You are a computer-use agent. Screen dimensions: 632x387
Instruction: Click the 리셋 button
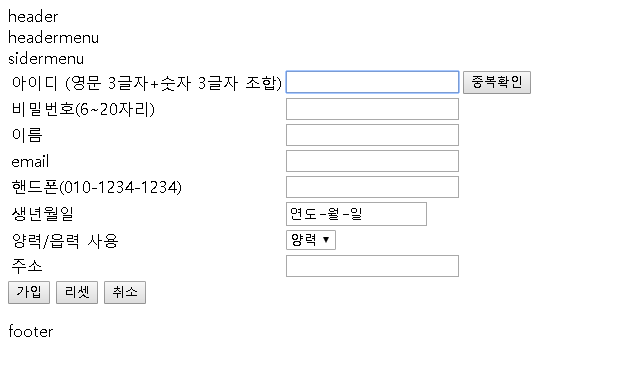click(x=77, y=292)
